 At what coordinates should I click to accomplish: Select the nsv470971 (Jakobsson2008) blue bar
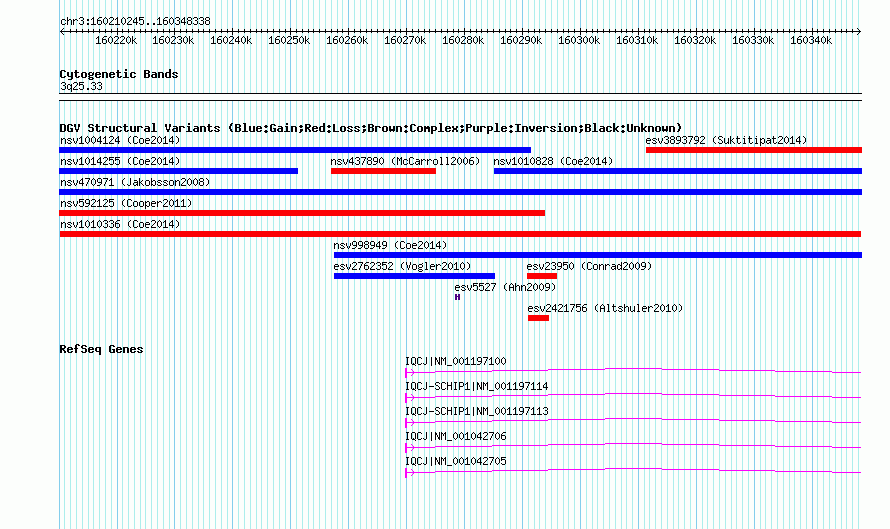(x=461, y=192)
